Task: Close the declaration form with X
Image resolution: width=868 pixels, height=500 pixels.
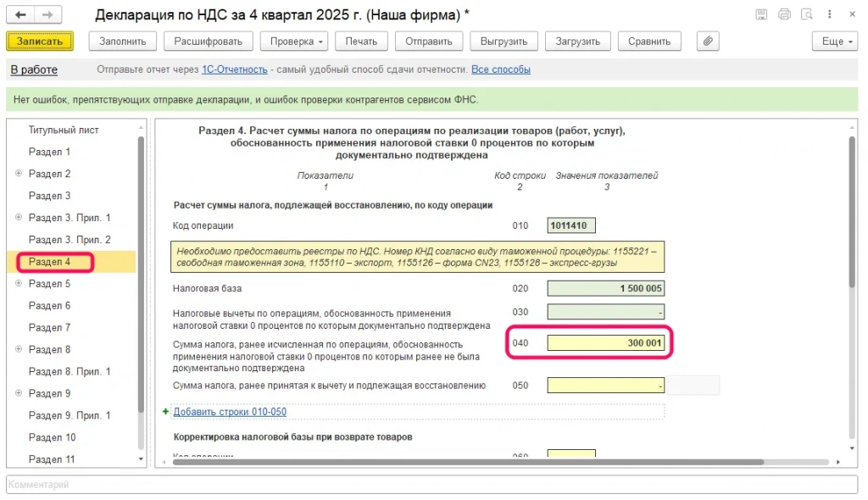Action: click(853, 15)
